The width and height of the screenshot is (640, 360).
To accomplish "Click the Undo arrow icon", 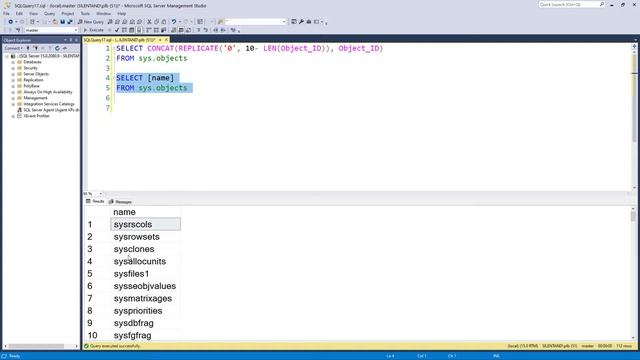I will (x=174, y=22).
